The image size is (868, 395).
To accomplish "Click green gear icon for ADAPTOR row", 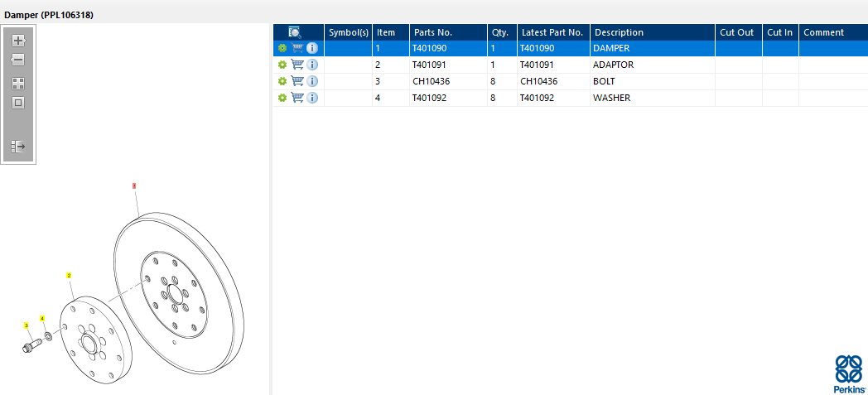I will coord(282,65).
